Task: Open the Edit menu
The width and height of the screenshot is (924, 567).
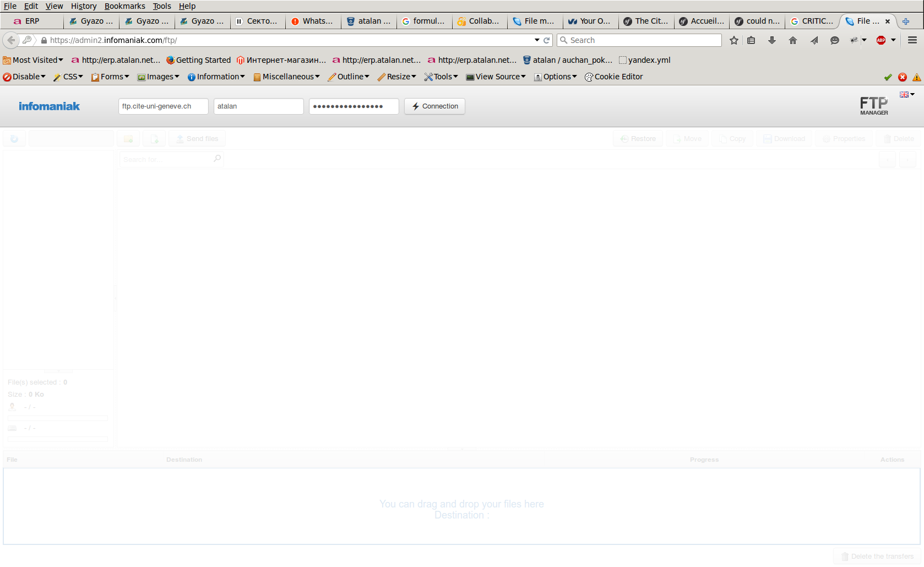Action: point(31,6)
